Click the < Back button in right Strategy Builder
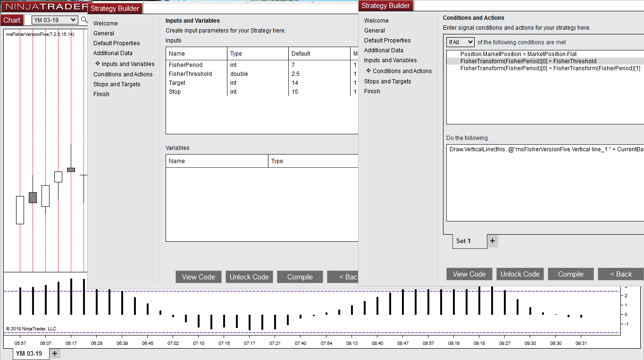This screenshot has height=360, width=644. click(x=620, y=274)
